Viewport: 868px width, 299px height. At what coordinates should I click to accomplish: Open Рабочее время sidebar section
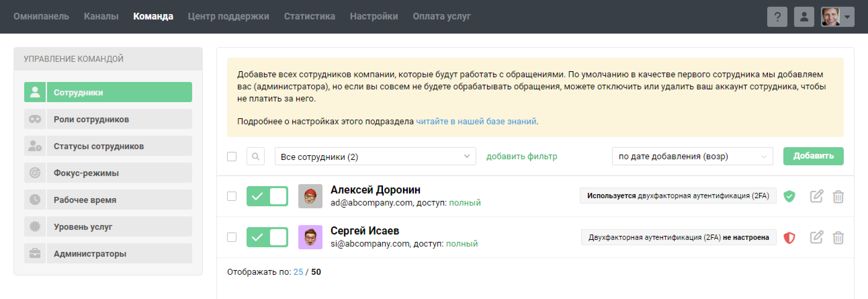[x=119, y=200]
